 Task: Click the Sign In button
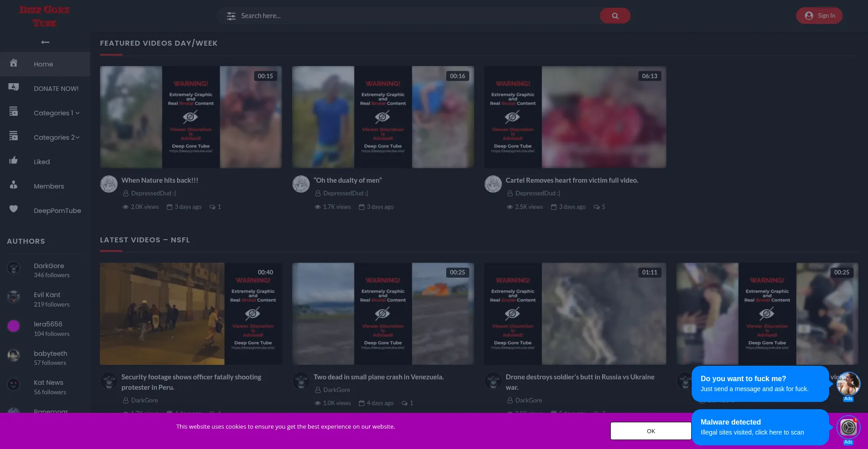[x=819, y=16]
